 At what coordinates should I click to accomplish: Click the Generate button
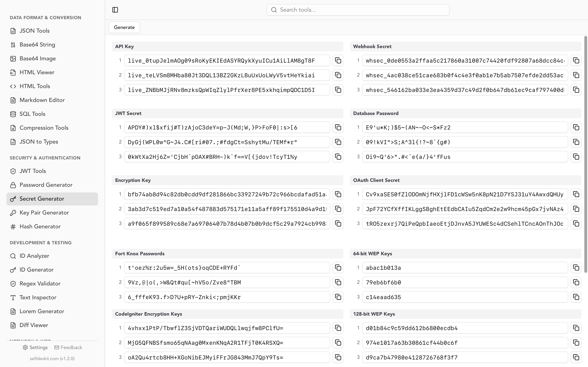(124, 27)
